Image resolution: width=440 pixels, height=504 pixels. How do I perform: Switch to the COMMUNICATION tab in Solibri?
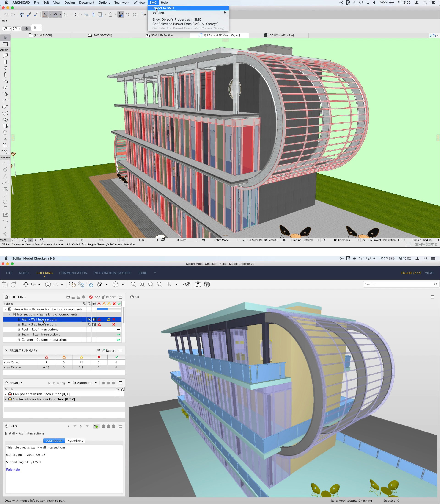(x=73, y=273)
